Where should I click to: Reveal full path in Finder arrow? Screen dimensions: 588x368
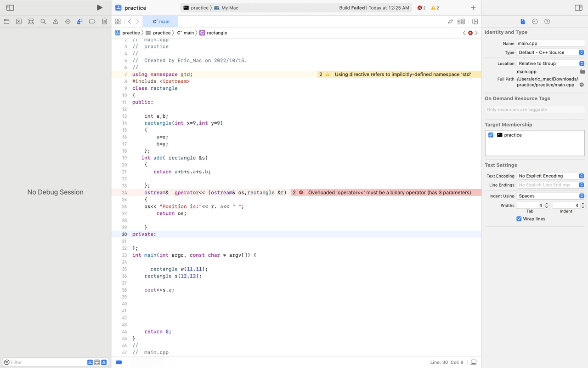(582, 85)
